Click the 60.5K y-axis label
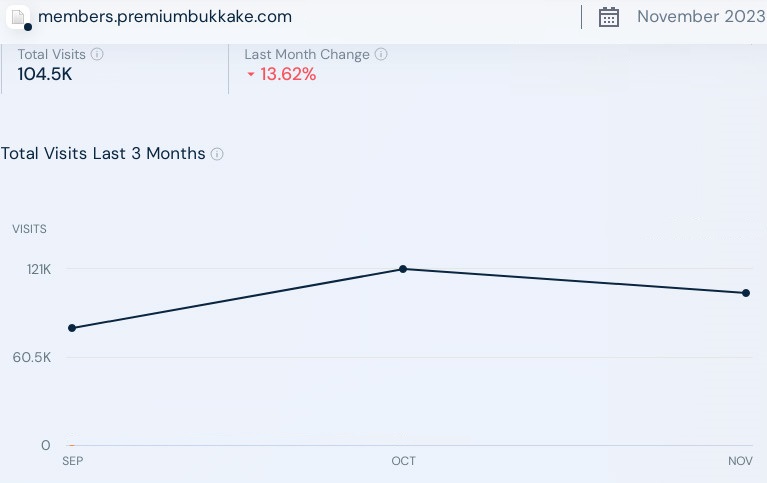Screen dimensions: 767x483 [x=32, y=357]
